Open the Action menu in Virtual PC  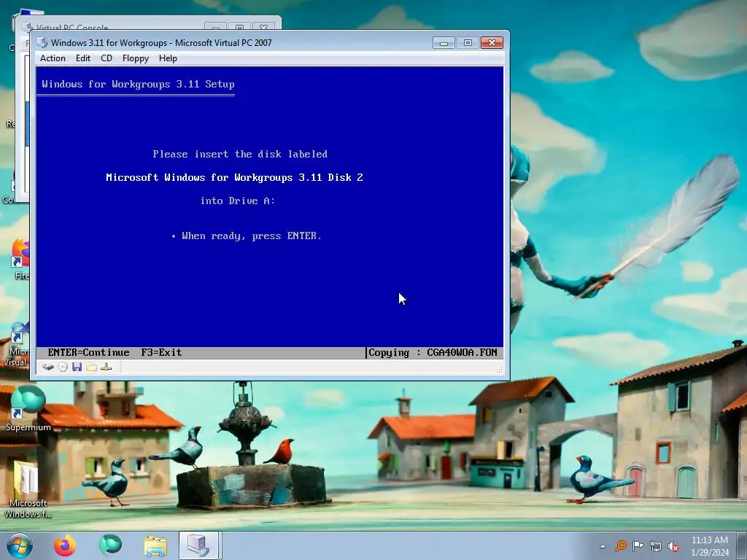click(x=53, y=58)
